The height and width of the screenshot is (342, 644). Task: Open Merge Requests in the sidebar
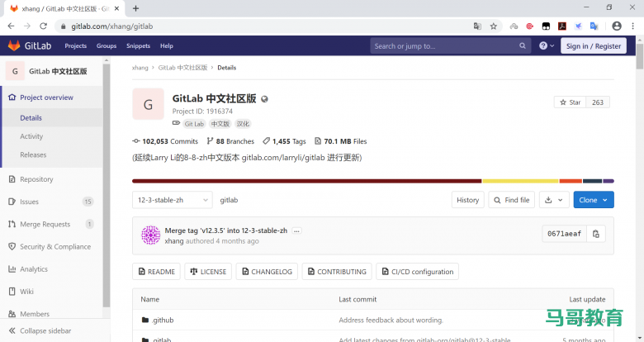click(45, 224)
